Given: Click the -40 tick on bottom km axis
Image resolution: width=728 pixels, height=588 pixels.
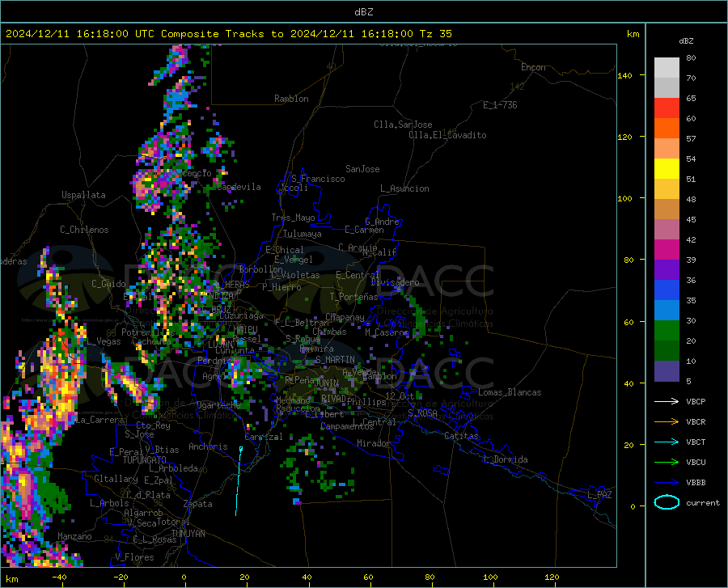Looking at the screenshot, I should coord(59,577).
